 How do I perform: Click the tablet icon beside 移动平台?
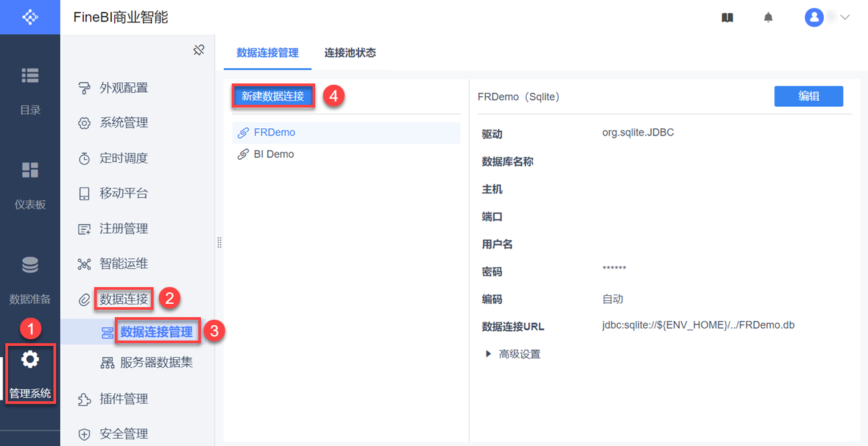point(84,194)
